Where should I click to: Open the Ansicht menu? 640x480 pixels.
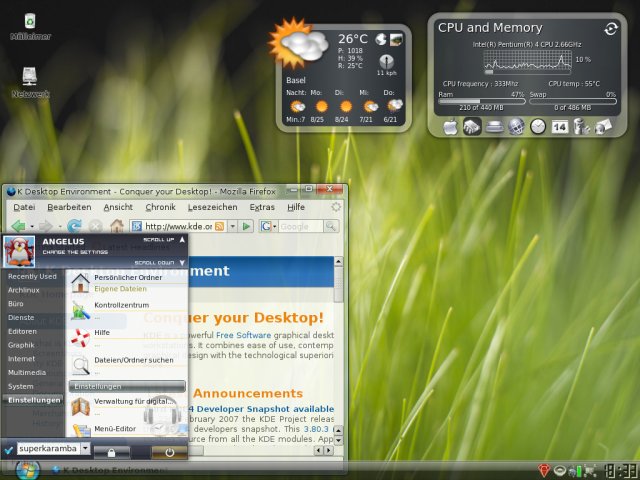coord(118,207)
